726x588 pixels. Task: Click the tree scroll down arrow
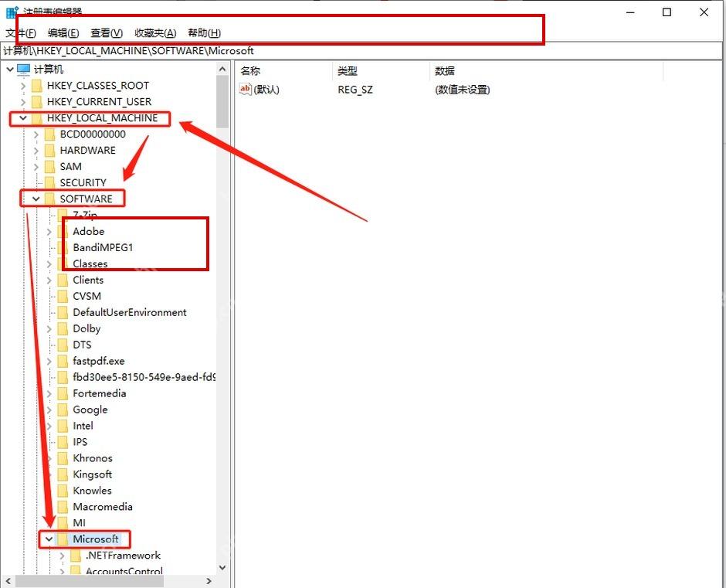click(222, 568)
